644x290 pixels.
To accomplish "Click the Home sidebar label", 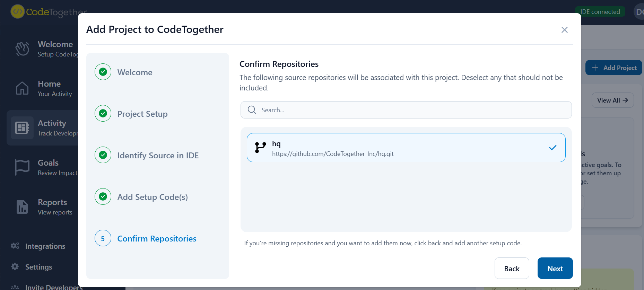I will 49,84.
